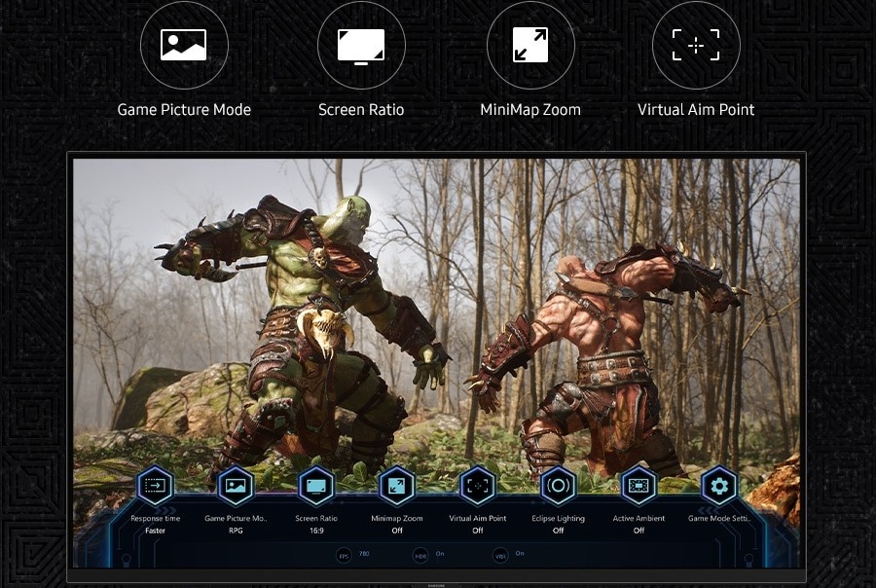Viewport: 876px width, 588px height.
Task: Change the 16:9 screen ratio value
Action: 316,531
